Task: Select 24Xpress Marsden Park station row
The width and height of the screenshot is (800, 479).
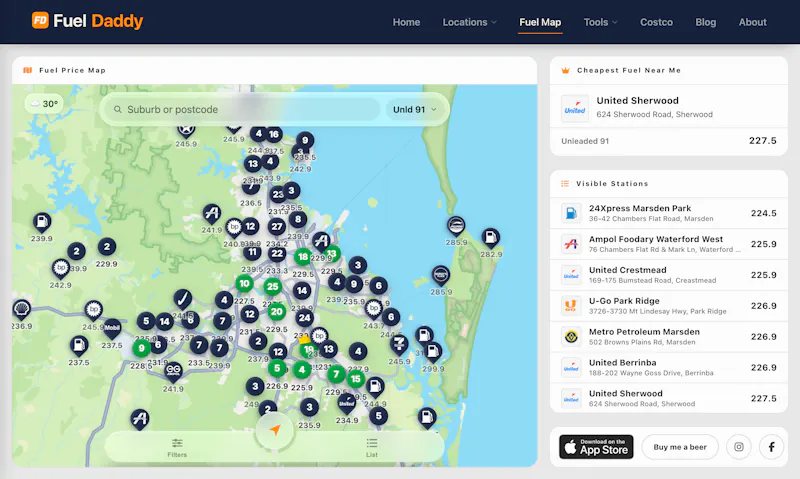Action: (x=668, y=213)
